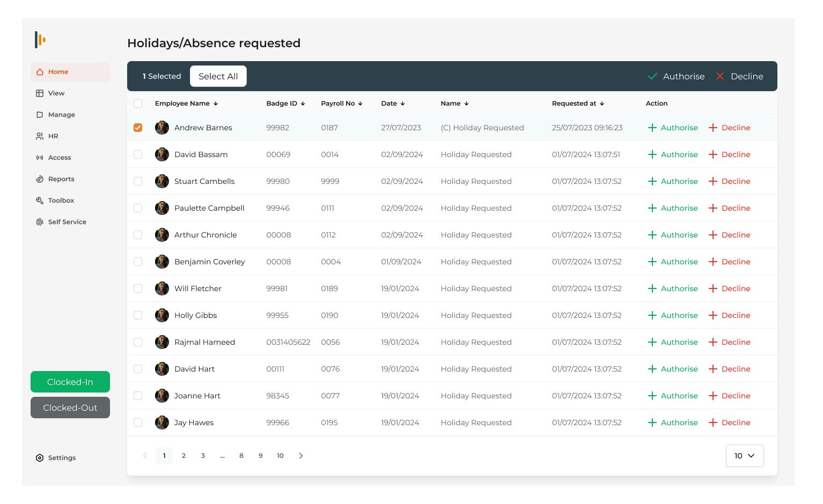This screenshot has width=823, height=504.
Task: Decline Jay Hawes' holiday request
Action: coord(730,423)
